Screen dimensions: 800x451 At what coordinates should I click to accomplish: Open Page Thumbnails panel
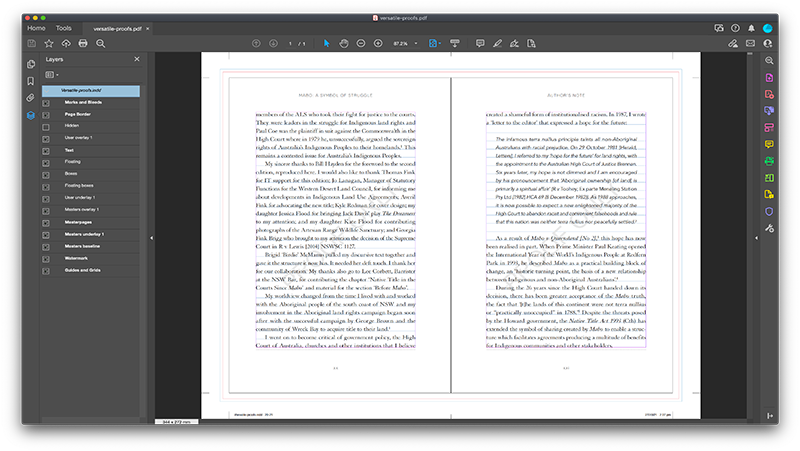[31, 61]
